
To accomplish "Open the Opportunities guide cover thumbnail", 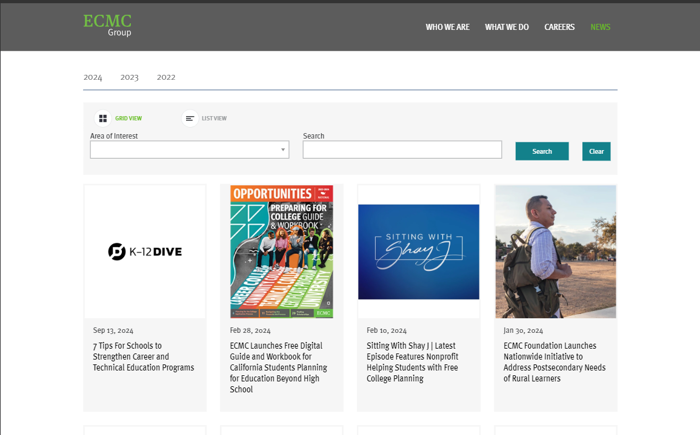I will point(282,251).
